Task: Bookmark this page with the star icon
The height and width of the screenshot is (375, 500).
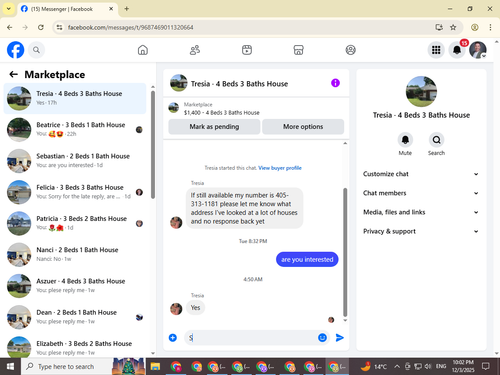Action: point(453,27)
